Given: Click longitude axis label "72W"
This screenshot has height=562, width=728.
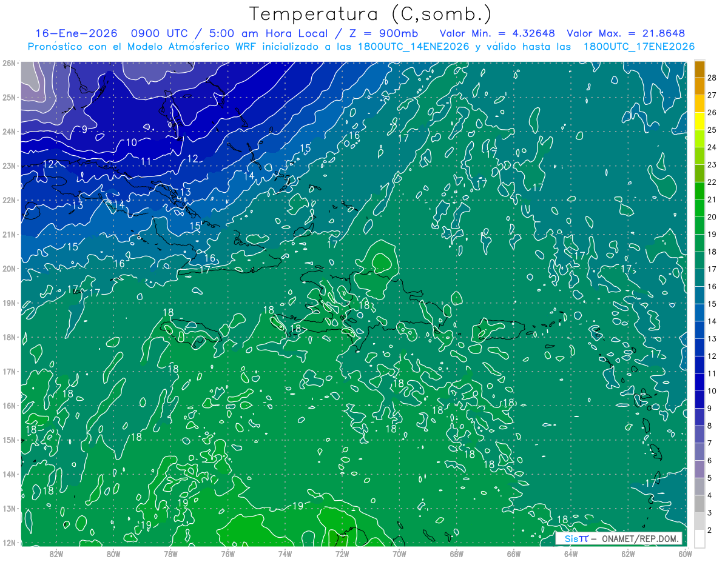Looking at the screenshot, I should click(342, 554).
